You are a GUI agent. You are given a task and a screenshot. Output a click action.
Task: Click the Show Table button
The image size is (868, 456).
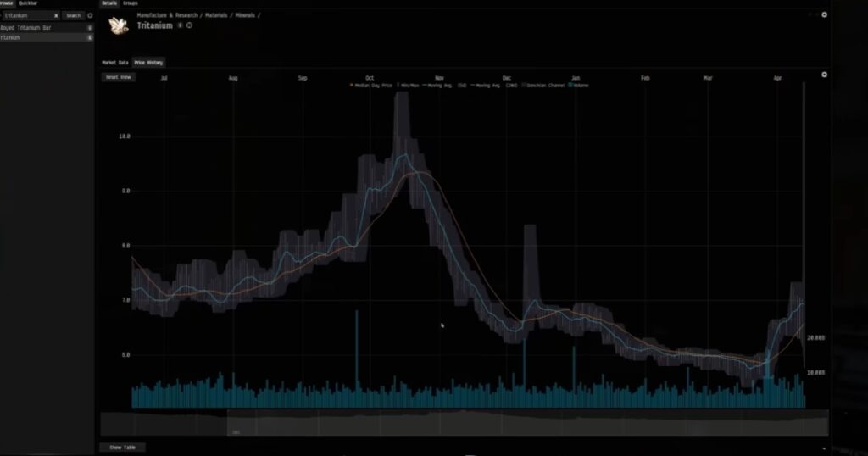tap(123, 448)
